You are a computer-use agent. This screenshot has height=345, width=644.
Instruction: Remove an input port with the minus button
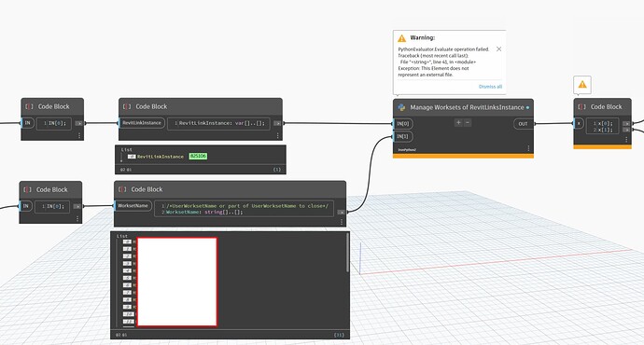point(468,122)
